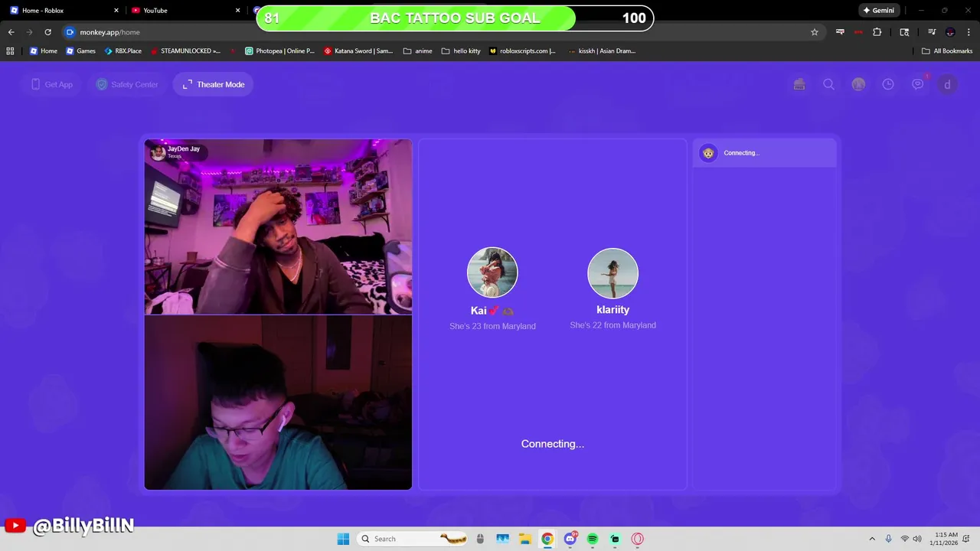The width and height of the screenshot is (980, 551).
Task: Click the Chrome icon in the taskbar
Action: [547, 539]
